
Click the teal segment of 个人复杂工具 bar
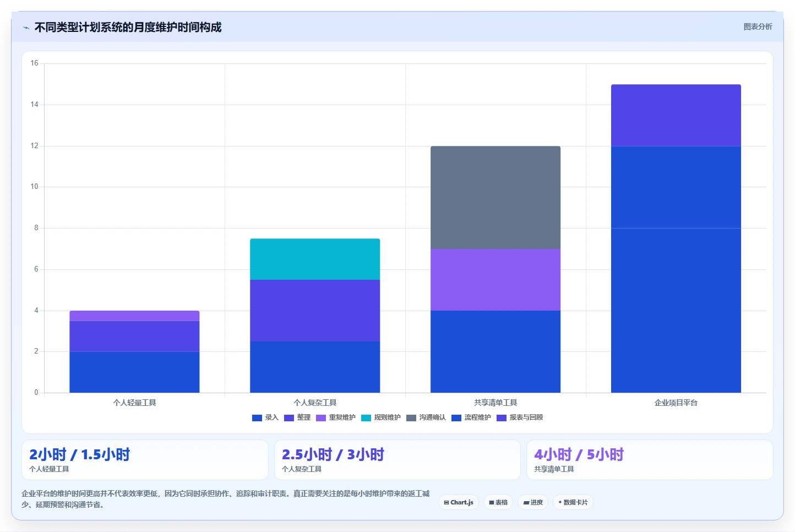(315, 259)
